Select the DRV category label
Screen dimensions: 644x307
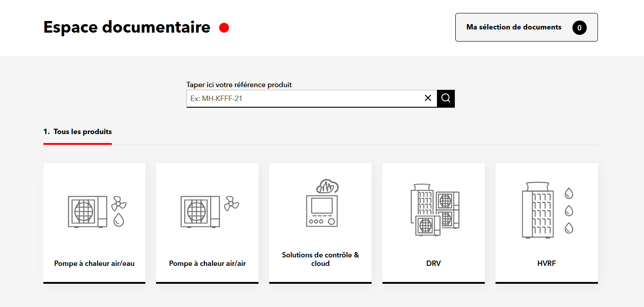point(433,264)
